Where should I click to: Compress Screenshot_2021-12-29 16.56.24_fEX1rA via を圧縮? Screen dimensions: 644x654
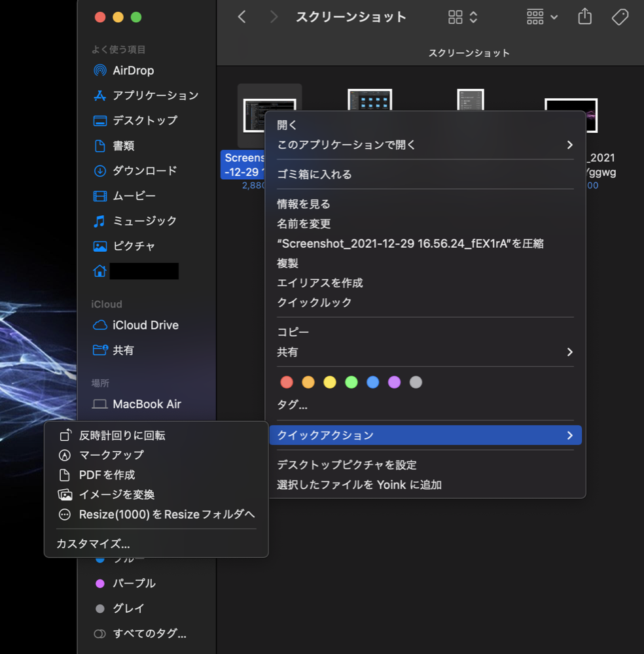point(425,243)
